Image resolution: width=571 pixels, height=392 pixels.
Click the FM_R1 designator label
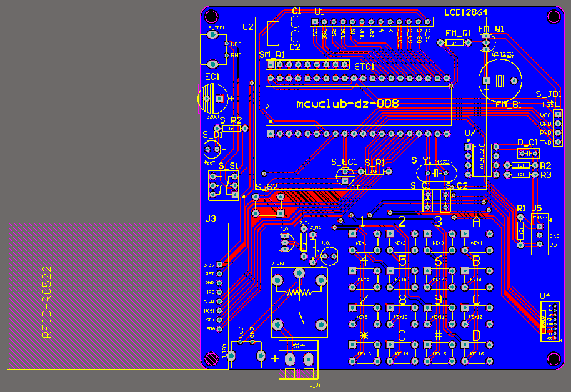tap(459, 34)
